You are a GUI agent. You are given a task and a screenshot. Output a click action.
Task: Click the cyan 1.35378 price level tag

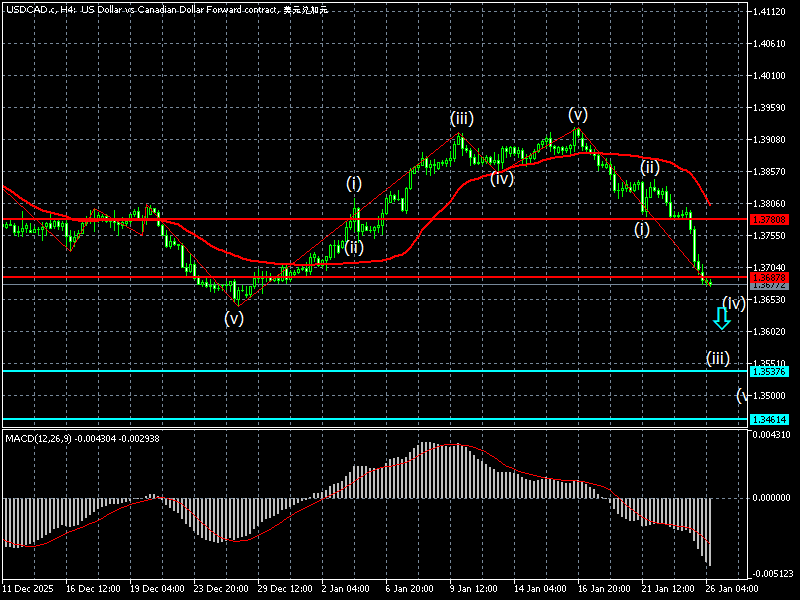click(x=772, y=371)
